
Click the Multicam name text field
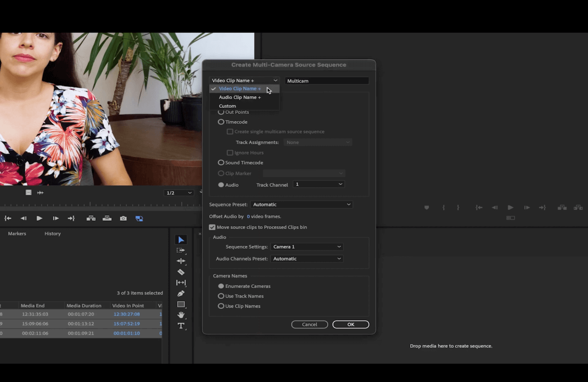[x=327, y=80]
